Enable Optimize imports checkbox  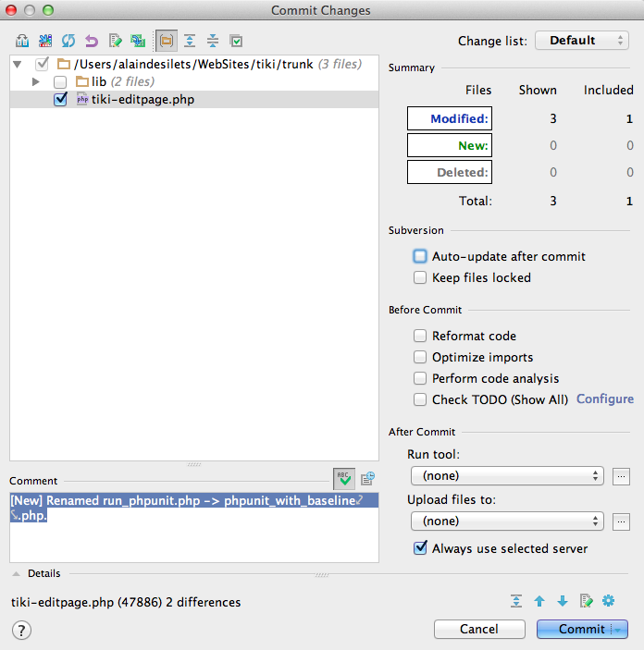coord(420,357)
